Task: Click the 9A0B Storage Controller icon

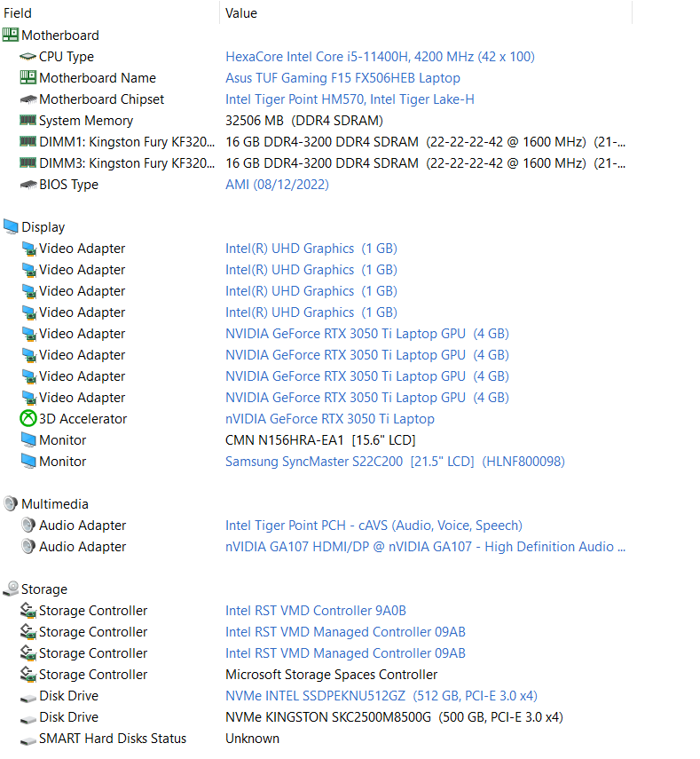Action: [x=28, y=611]
